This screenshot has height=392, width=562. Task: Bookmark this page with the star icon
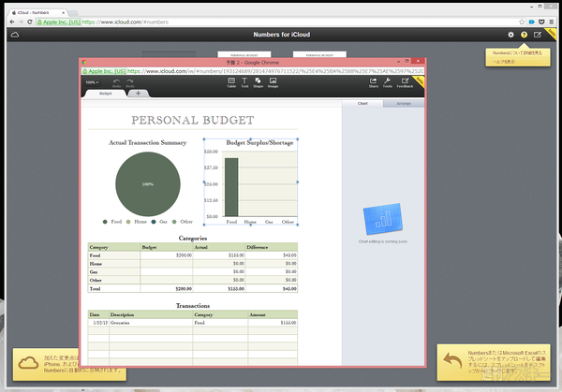522,22
